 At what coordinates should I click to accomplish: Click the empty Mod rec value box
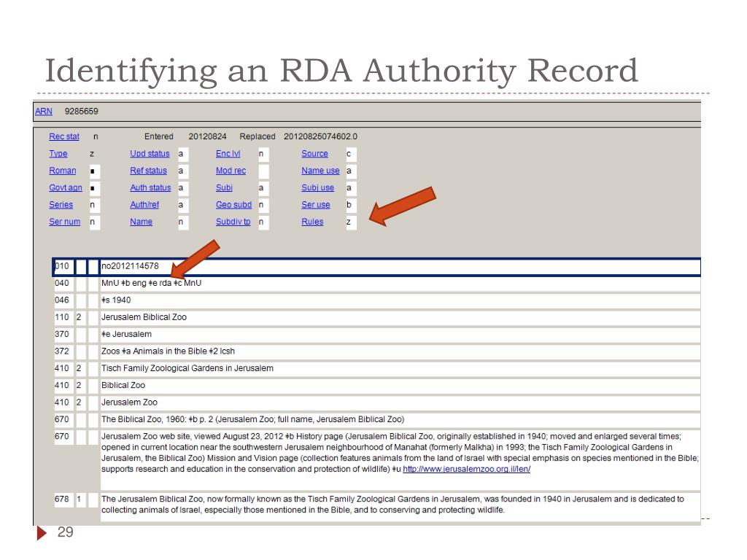point(263,171)
